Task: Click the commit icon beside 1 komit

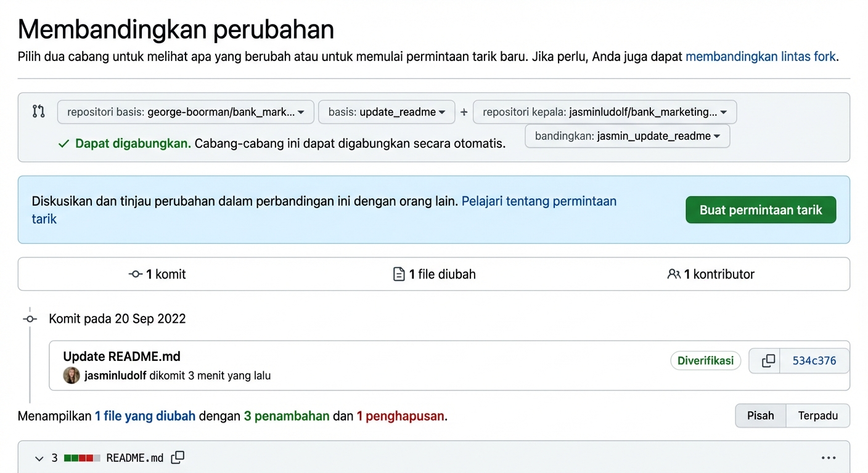Action: coord(136,274)
